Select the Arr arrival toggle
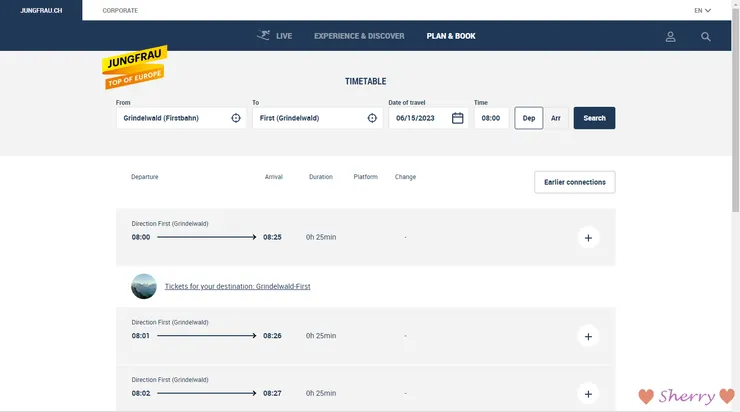The width and height of the screenshot is (740, 412). pos(555,118)
